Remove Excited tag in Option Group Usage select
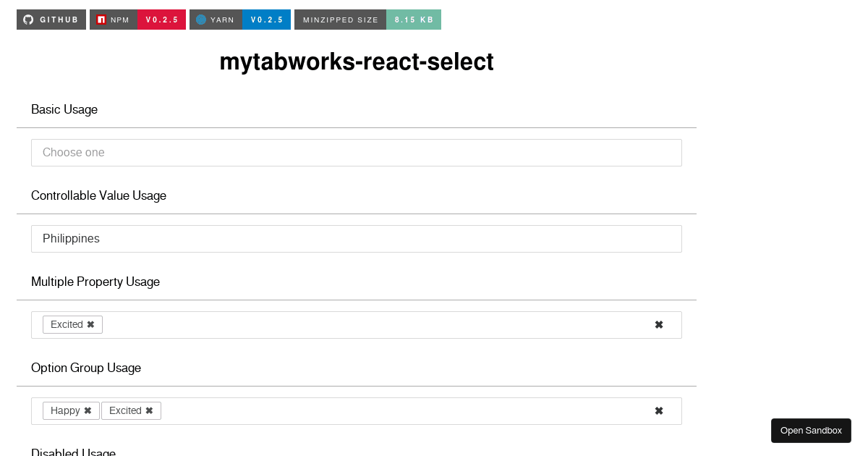Screen dimensions: 868x456 click(150, 410)
